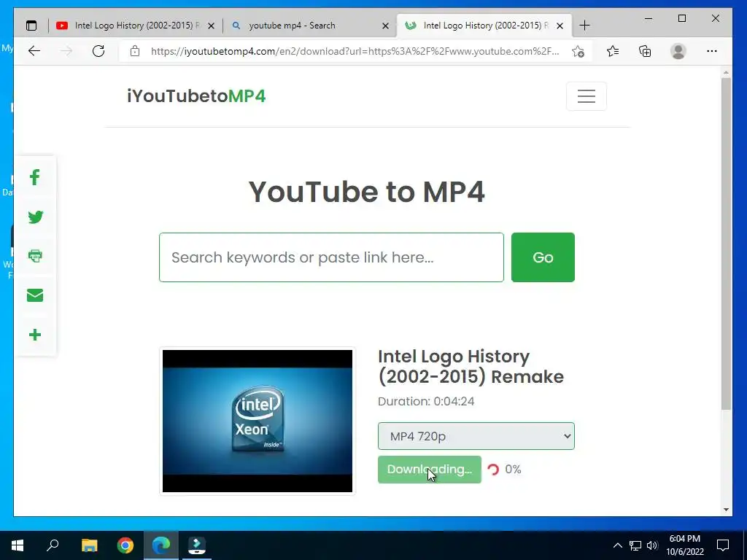Open a new browser tab

click(584, 26)
